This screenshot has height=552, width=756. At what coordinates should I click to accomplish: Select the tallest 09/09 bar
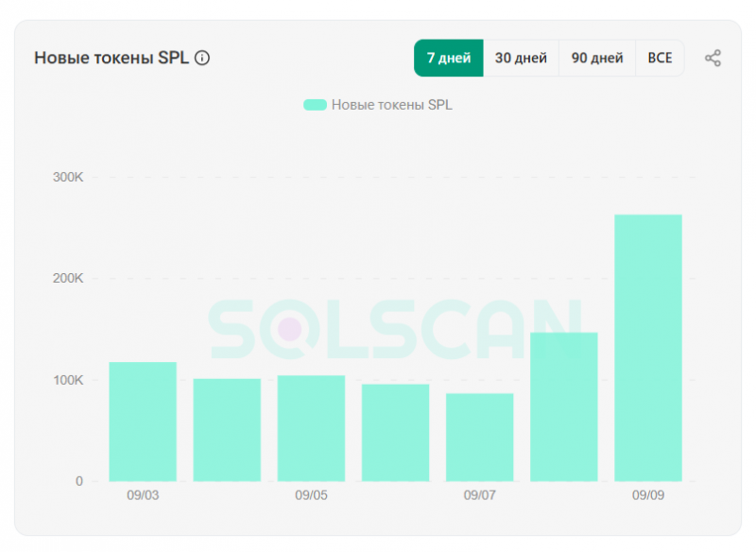click(648, 348)
